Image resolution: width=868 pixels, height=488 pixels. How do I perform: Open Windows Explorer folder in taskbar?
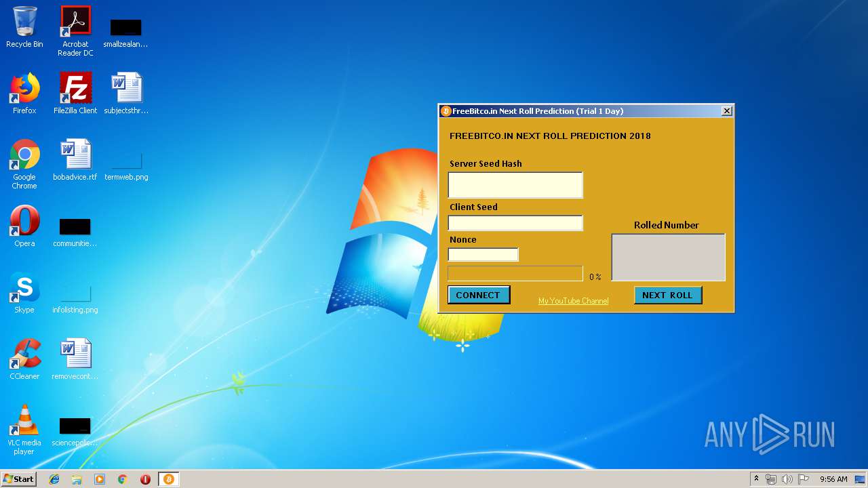77,479
